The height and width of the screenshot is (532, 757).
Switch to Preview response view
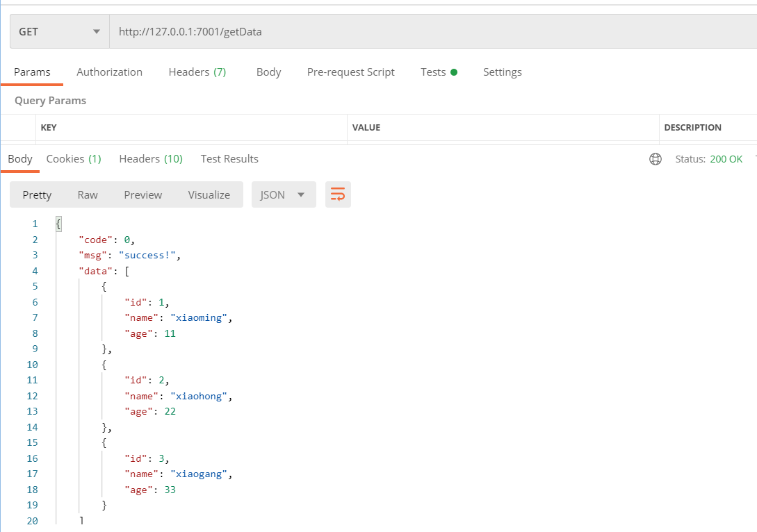click(143, 194)
